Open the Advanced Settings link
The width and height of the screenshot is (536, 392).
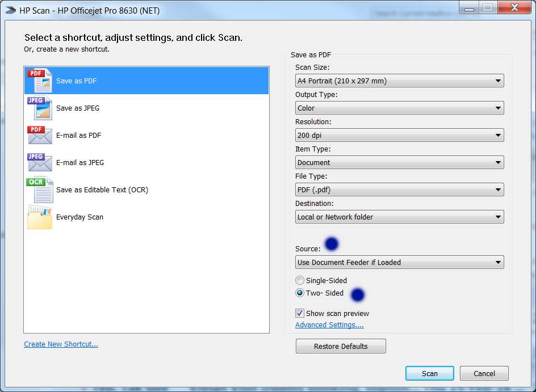329,325
